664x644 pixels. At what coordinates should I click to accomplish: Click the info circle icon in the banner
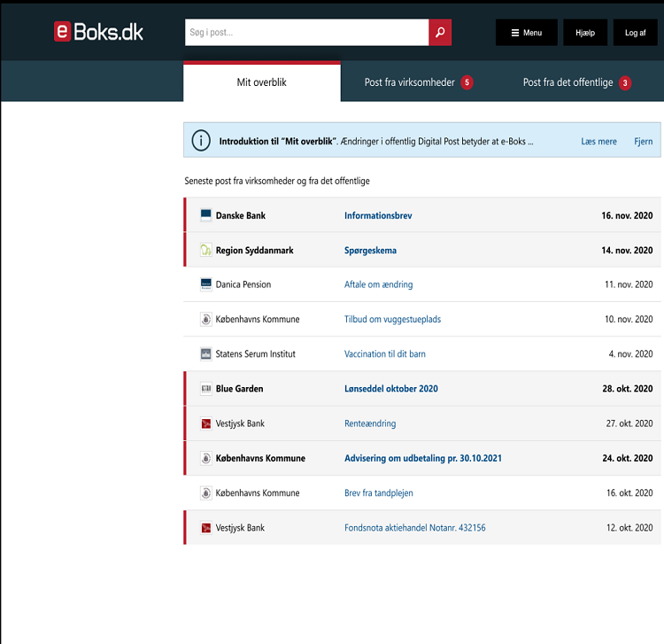coord(201,140)
